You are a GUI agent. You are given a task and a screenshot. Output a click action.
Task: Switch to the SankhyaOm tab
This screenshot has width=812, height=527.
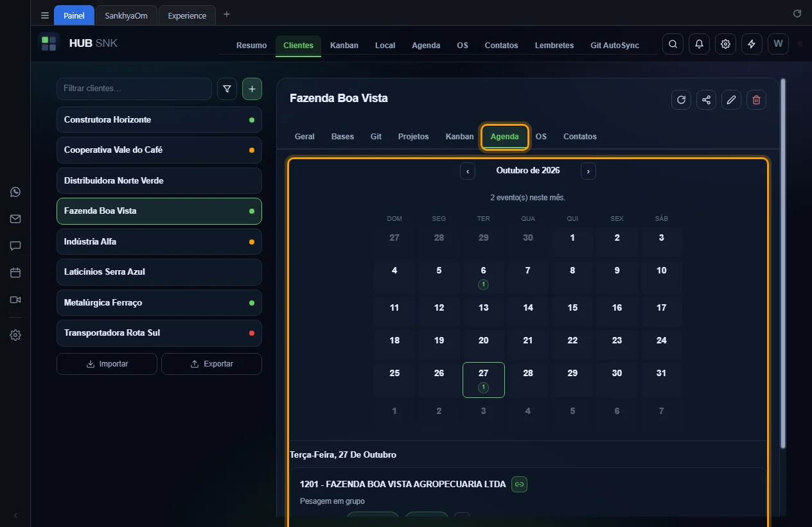coord(126,15)
